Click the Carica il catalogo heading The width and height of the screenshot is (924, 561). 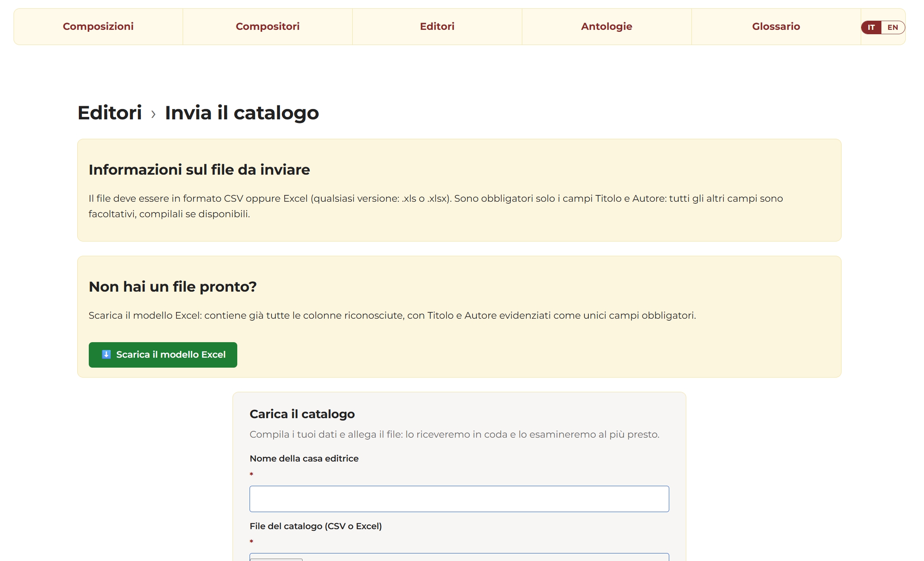click(302, 414)
